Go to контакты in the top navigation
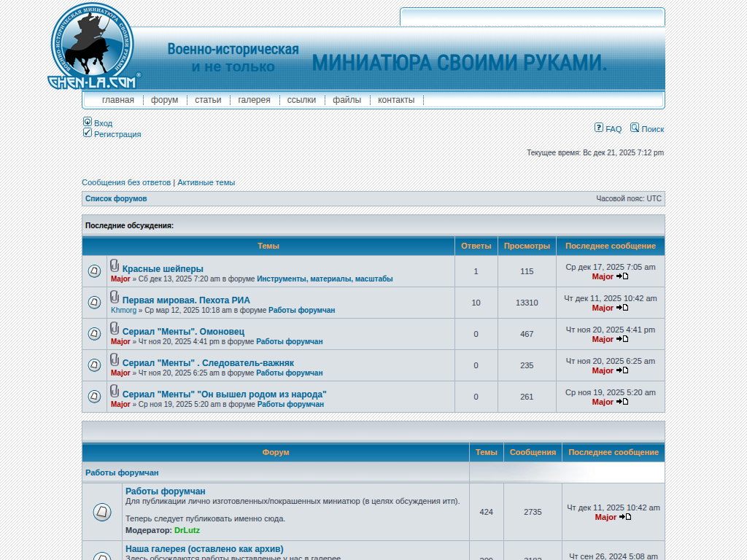Screen dimensions: 747x560 tap(396, 100)
